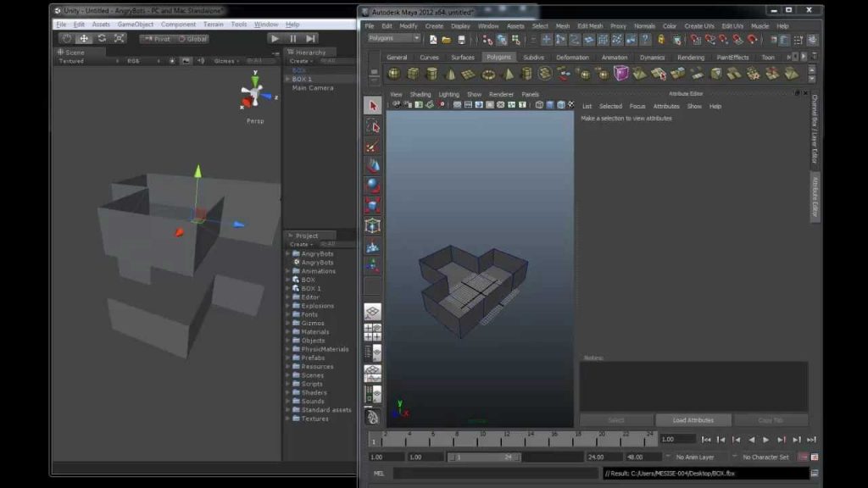This screenshot has height=488, width=868.
Task: Expand the AngryBots folder
Action: [288, 253]
